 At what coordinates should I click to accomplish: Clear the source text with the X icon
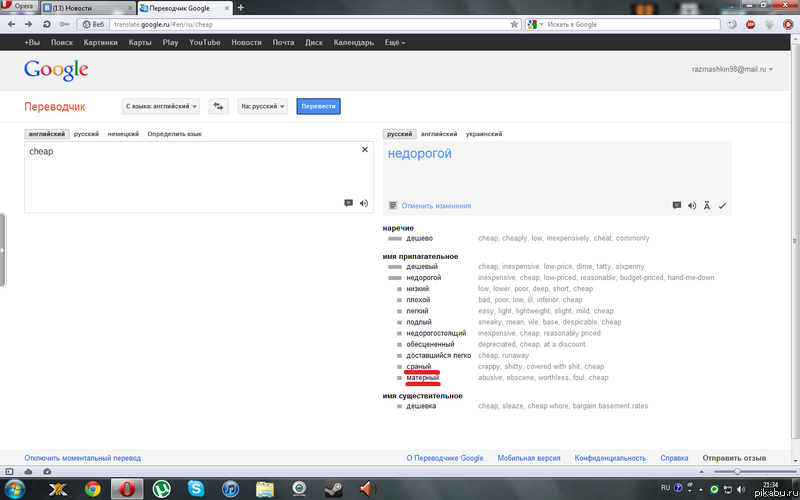(x=365, y=149)
